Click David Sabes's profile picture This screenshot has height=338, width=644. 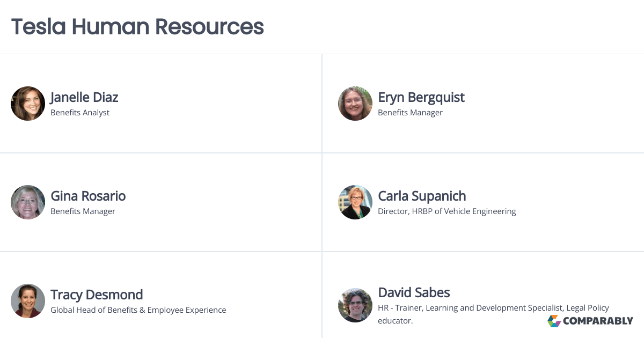[x=355, y=305]
